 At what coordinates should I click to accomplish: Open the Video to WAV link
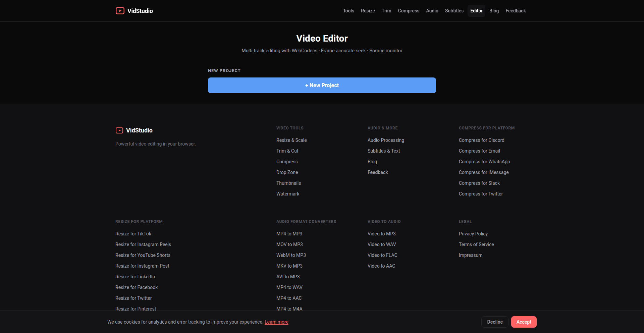pyautogui.click(x=382, y=244)
